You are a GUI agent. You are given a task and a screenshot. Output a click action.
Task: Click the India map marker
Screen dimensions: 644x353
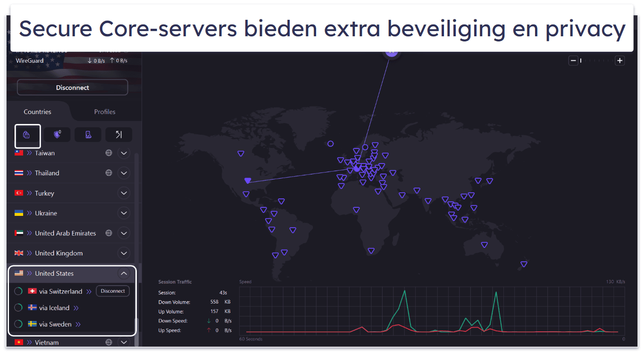[428, 201]
